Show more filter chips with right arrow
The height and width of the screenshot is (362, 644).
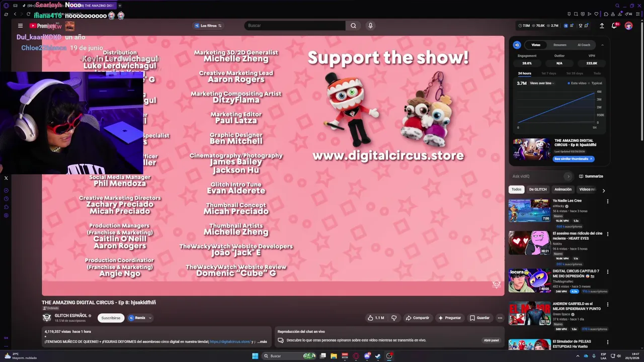click(x=603, y=190)
